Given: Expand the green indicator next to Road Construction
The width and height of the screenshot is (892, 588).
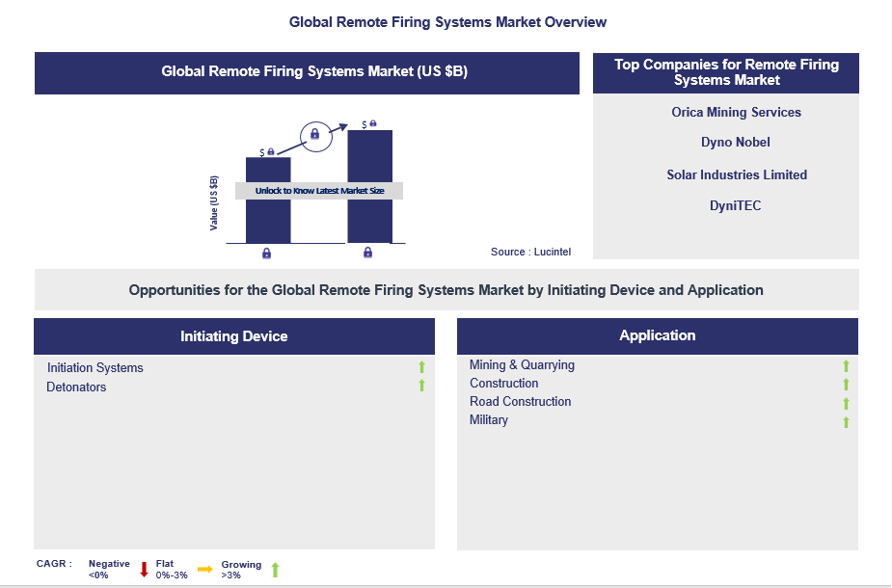Looking at the screenshot, I should [846, 403].
